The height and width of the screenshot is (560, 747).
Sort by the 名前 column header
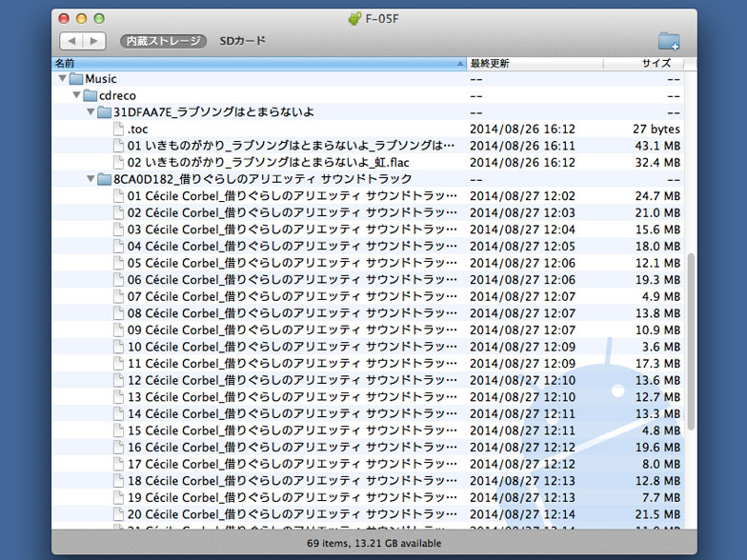pos(259,63)
